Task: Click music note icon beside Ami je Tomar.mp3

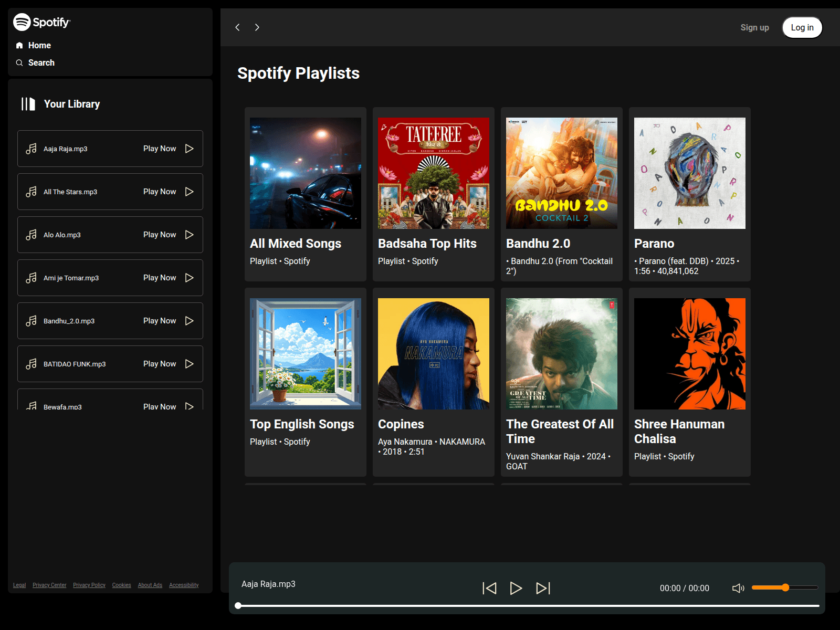Action: 31,278
